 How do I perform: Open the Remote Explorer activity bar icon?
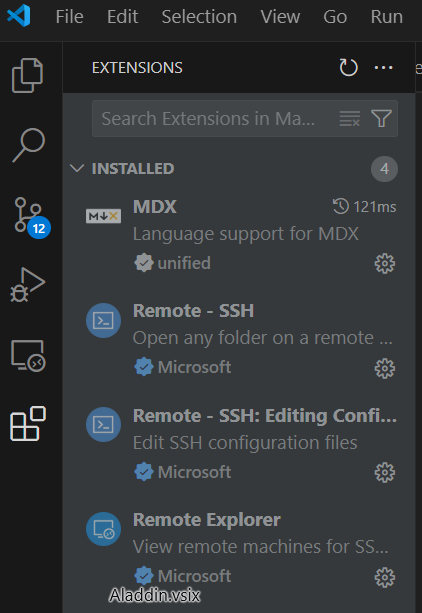[x=28, y=355]
